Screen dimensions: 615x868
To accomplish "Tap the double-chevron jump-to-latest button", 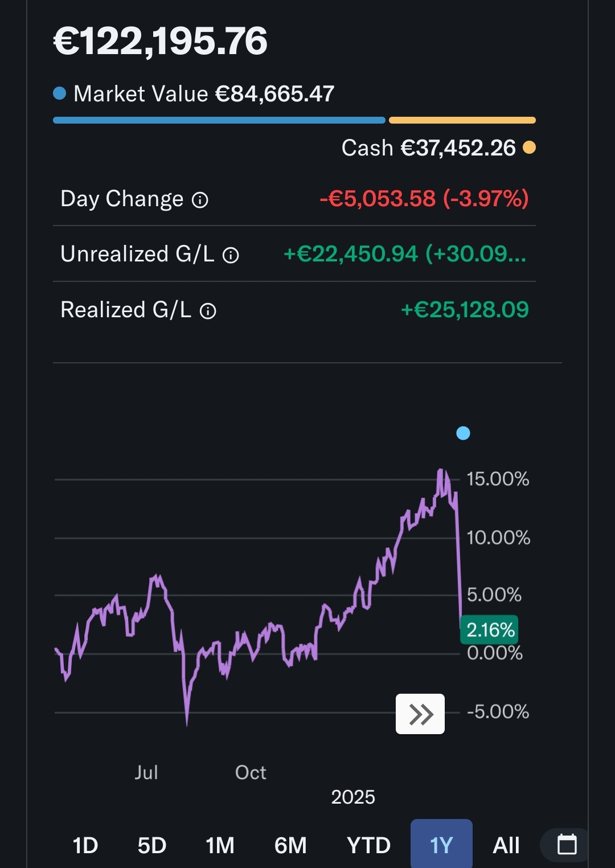I will (x=420, y=714).
